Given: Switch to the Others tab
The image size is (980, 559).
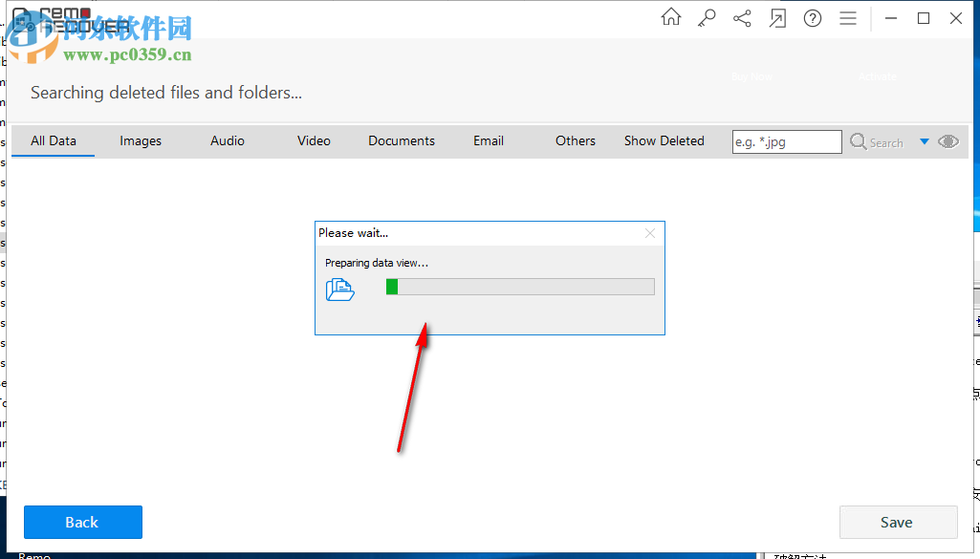Looking at the screenshot, I should tap(576, 141).
